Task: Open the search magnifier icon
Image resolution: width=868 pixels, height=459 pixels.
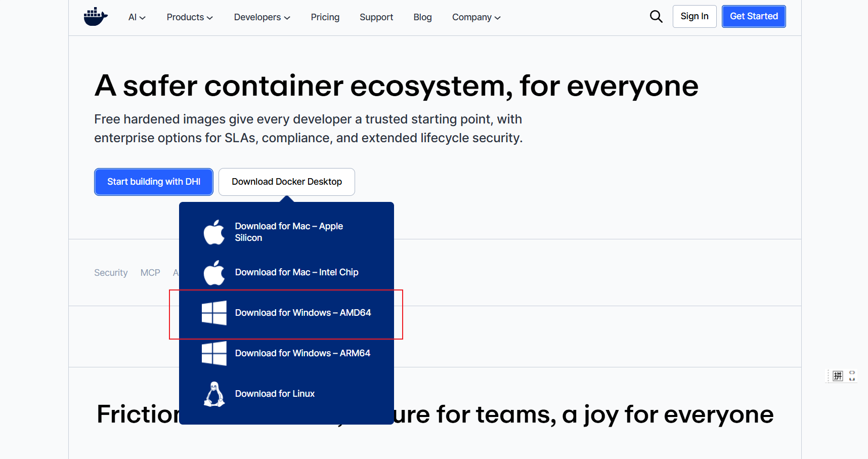Action: pos(656,17)
